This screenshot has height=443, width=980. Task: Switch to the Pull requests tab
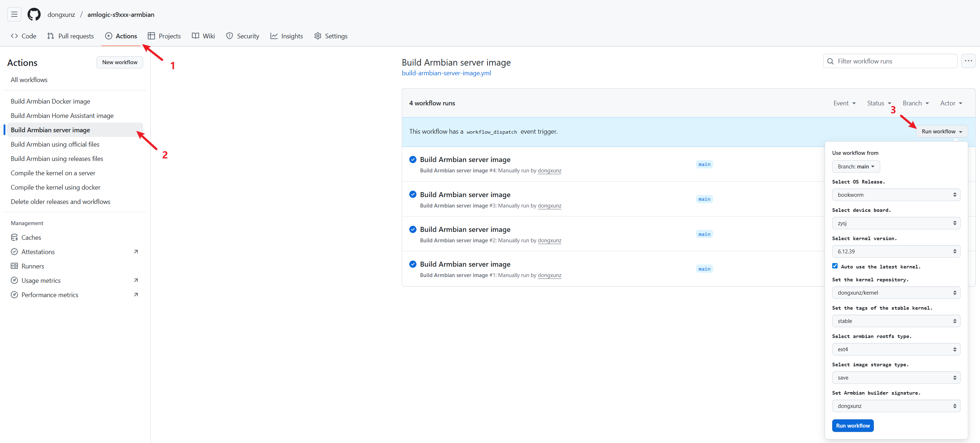point(70,36)
